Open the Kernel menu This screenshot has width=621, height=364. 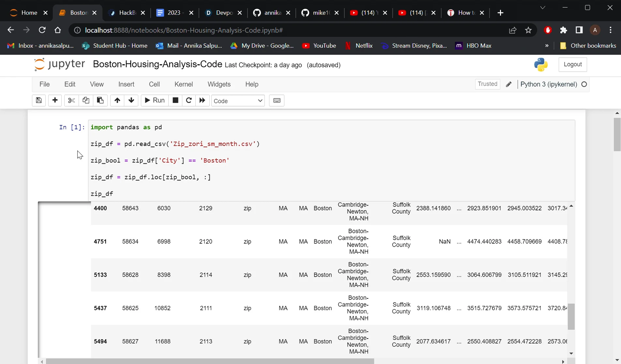pos(183,84)
